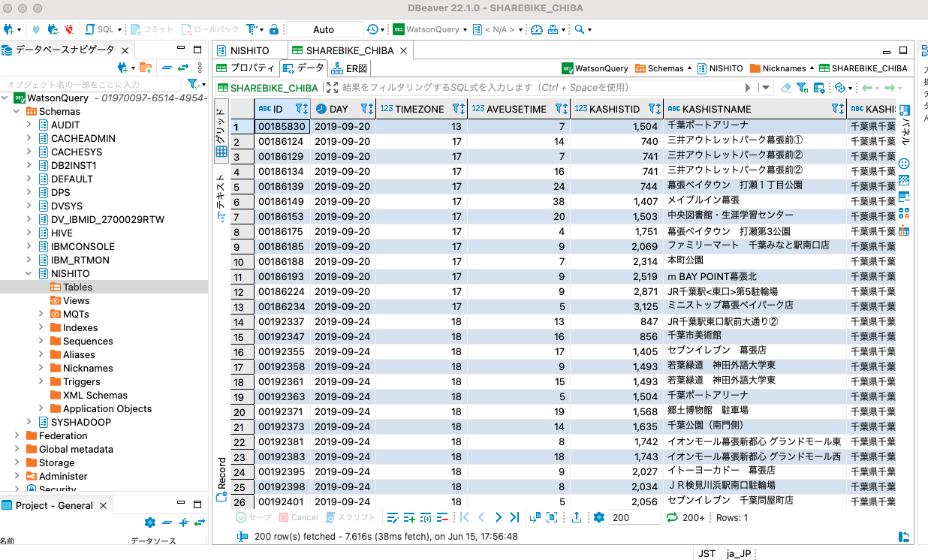The image size is (928, 560).
Task: Click the red Disconnect icon in toolbar
Action: tap(69, 29)
